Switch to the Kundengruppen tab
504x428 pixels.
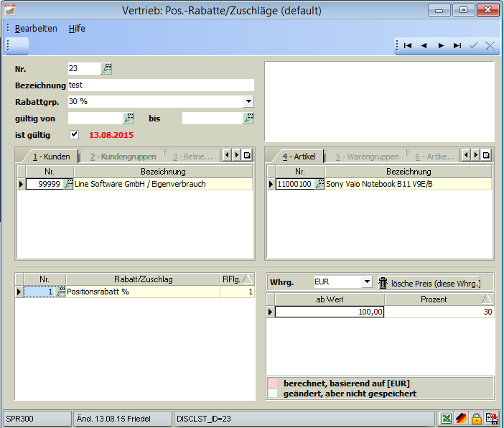(120, 156)
